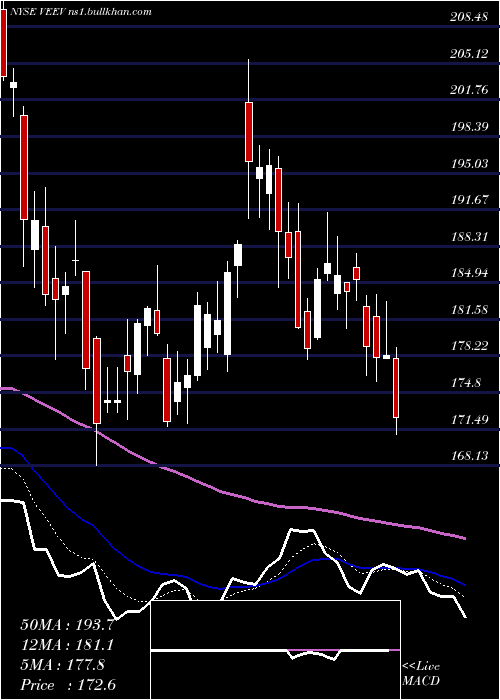Click the Price : 172.6 readout
The width and height of the screenshot is (500, 700).
click(68, 685)
